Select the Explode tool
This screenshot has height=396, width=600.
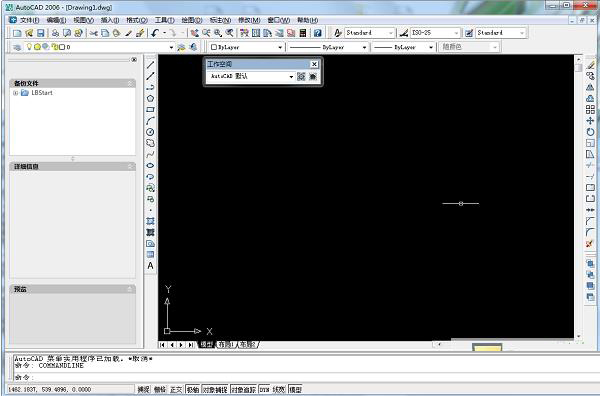pos(590,243)
